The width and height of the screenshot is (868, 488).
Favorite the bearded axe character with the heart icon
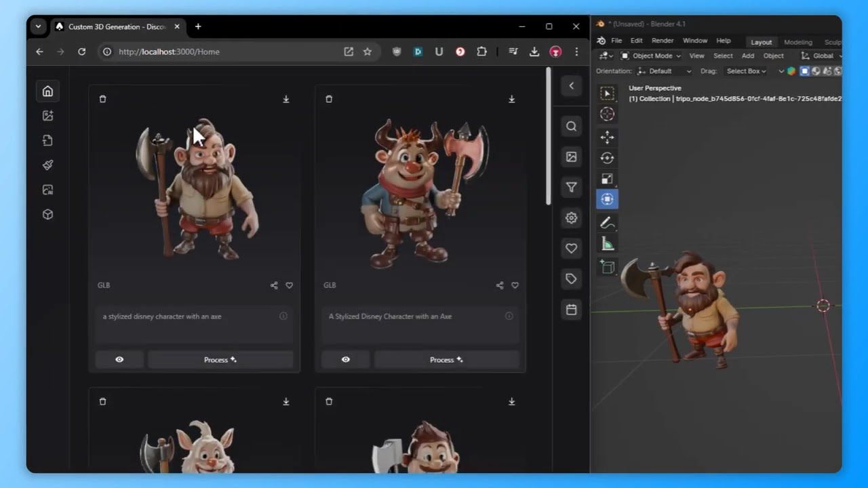tap(289, 285)
